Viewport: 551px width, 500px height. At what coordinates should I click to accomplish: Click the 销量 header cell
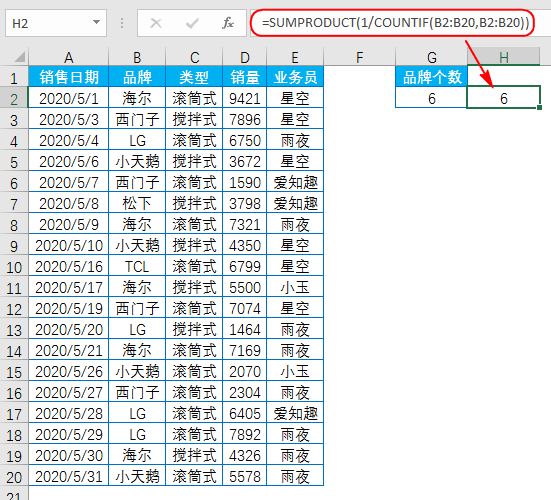pyautogui.click(x=245, y=77)
